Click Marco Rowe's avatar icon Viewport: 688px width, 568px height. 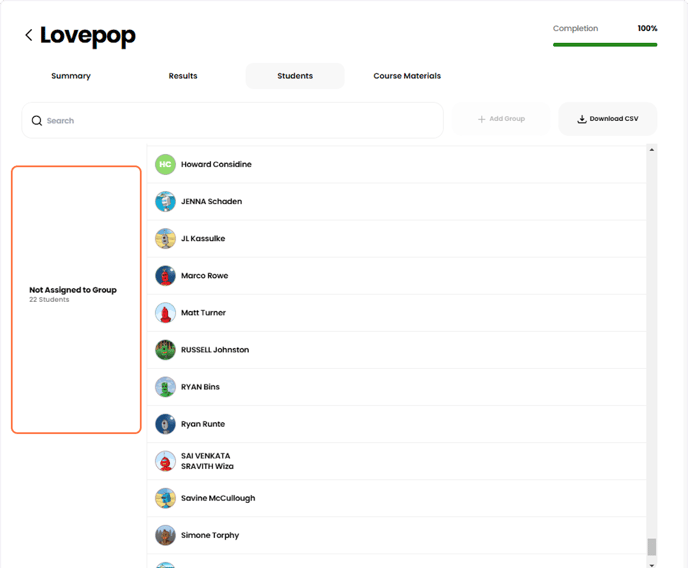[165, 275]
